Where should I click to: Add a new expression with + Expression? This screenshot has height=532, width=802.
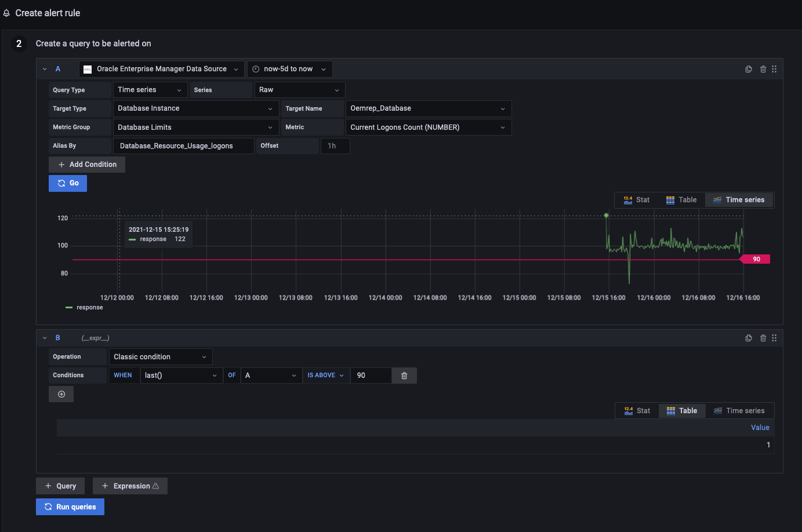point(130,486)
